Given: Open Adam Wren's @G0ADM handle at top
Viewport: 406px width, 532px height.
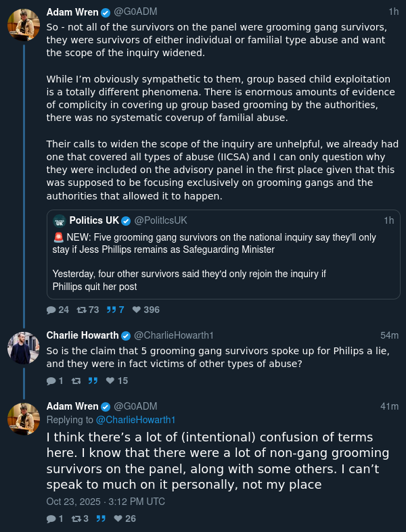Looking at the screenshot, I should pyautogui.click(x=135, y=12).
